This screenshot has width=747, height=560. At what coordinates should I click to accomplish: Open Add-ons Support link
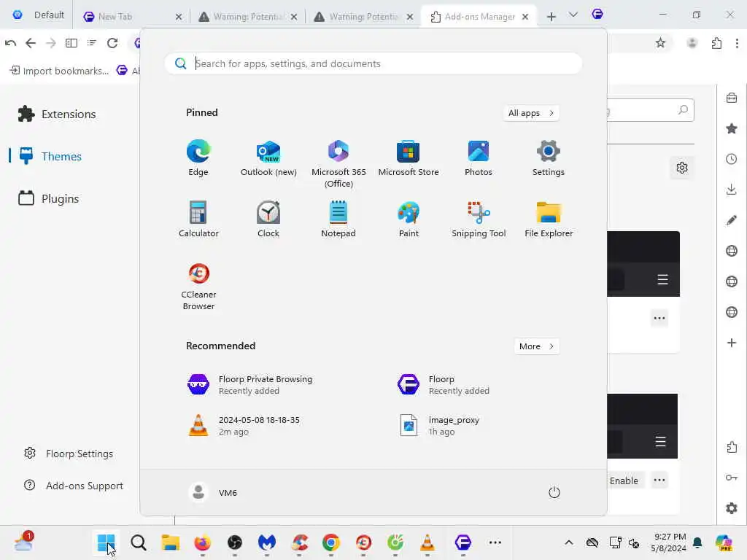point(74,486)
